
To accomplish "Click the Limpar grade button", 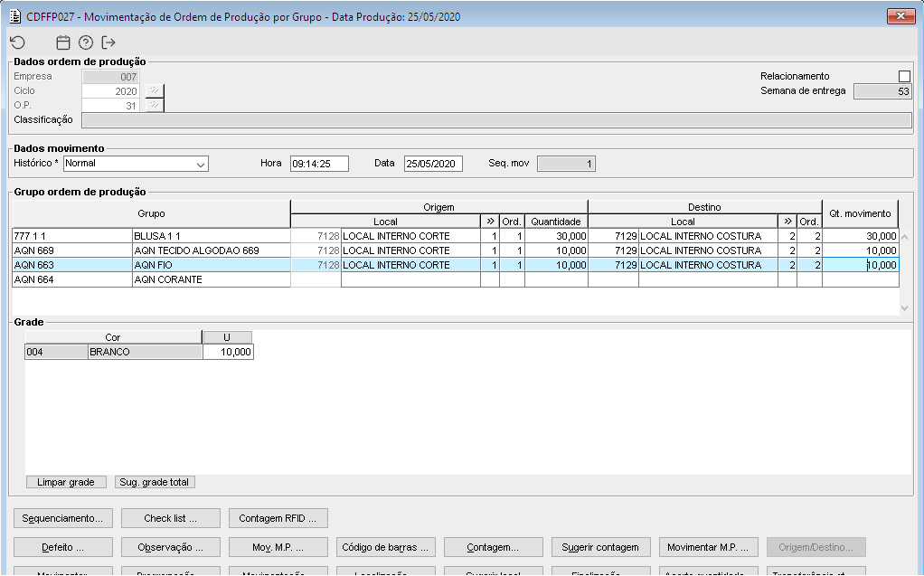I will 66,482.
